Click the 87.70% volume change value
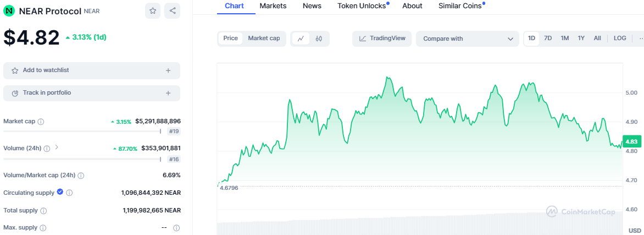The height and width of the screenshot is (235, 644). coord(125,149)
